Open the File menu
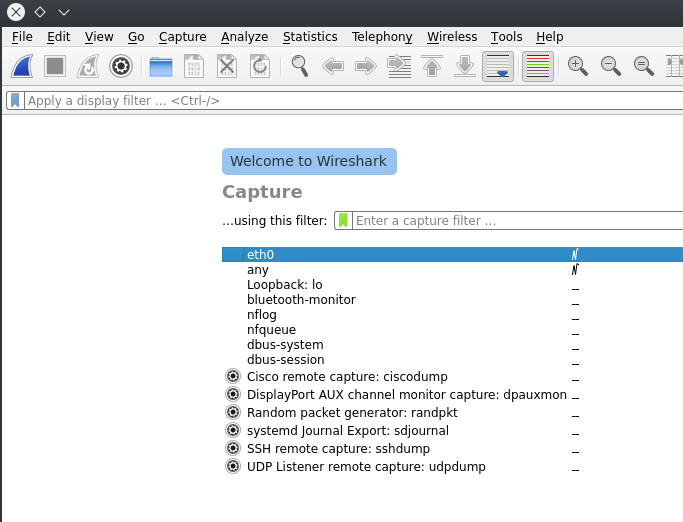This screenshot has height=522, width=683. [22, 37]
